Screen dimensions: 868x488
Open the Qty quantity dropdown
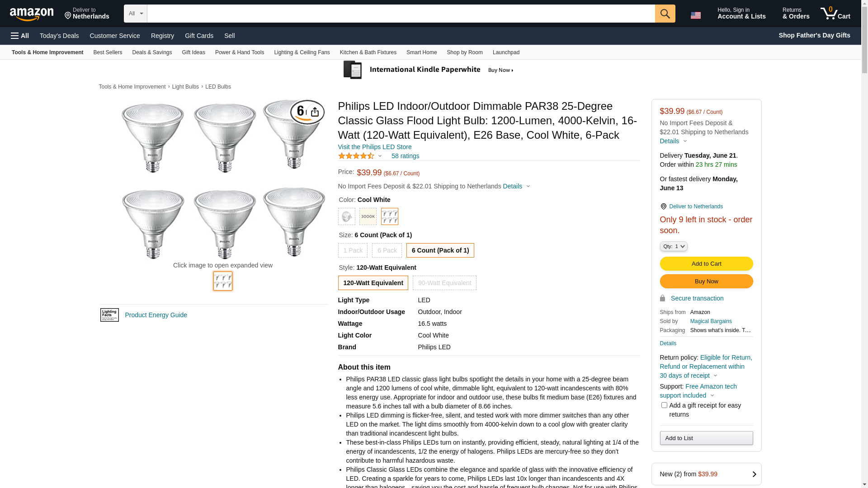[674, 246]
